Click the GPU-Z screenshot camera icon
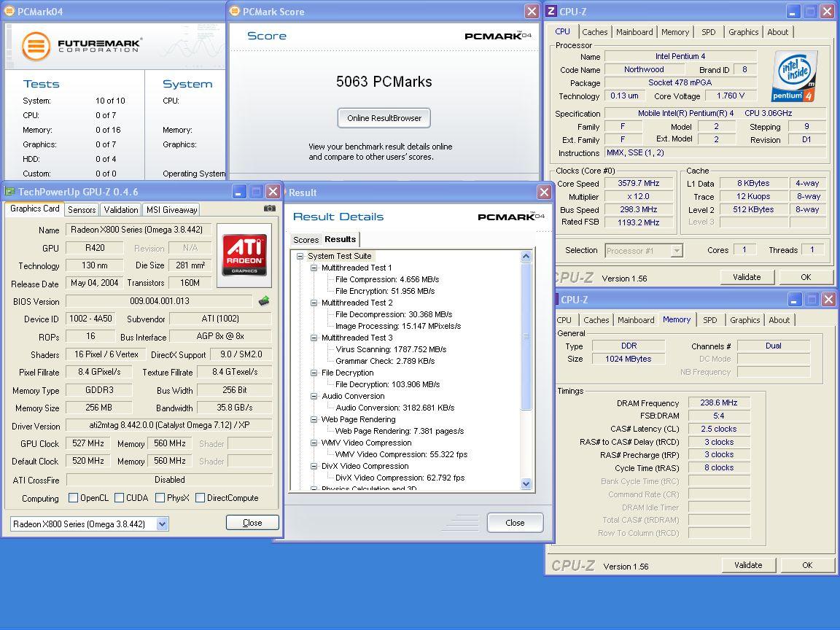The image size is (840, 630). pyautogui.click(x=270, y=209)
